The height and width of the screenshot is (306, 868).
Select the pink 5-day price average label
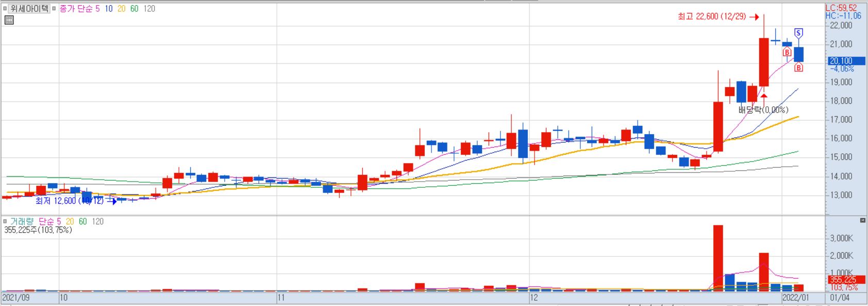click(97, 9)
